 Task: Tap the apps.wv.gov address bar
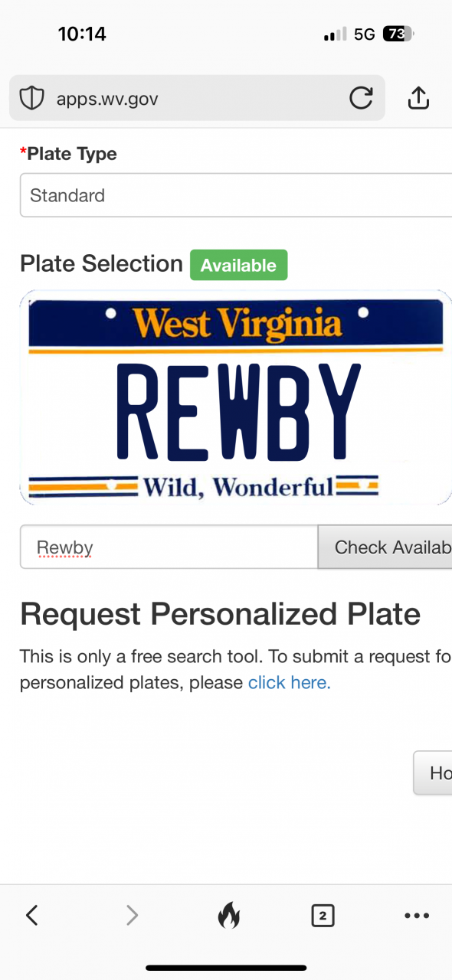click(197, 98)
